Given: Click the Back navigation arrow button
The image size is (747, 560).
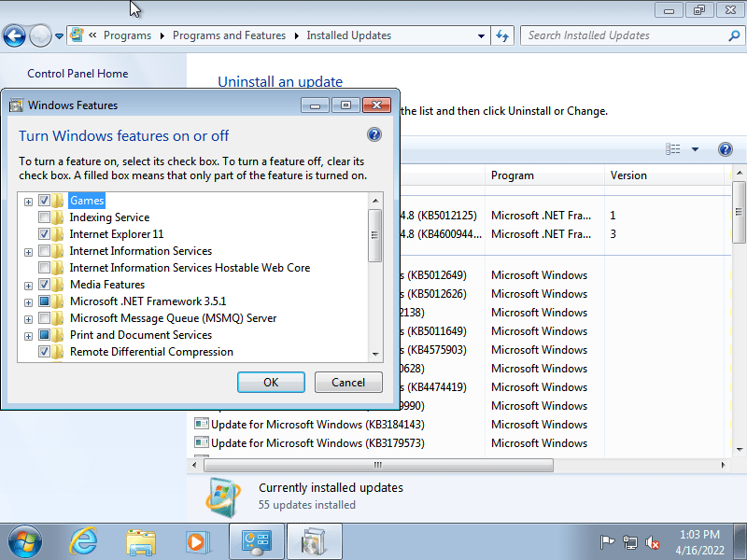Looking at the screenshot, I should click(x=14, y=35).
